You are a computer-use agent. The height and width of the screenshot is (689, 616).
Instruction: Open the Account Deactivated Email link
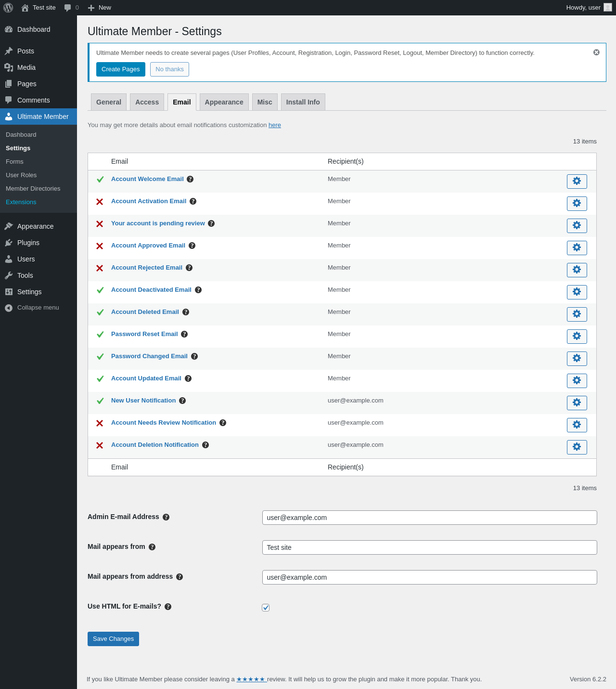tap(151, 290)
